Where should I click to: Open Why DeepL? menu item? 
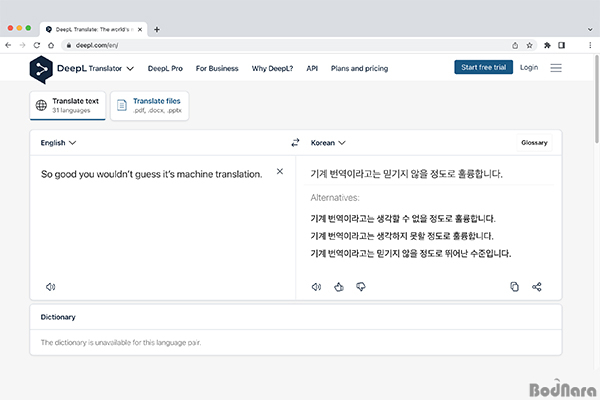[x=272, y=69]
